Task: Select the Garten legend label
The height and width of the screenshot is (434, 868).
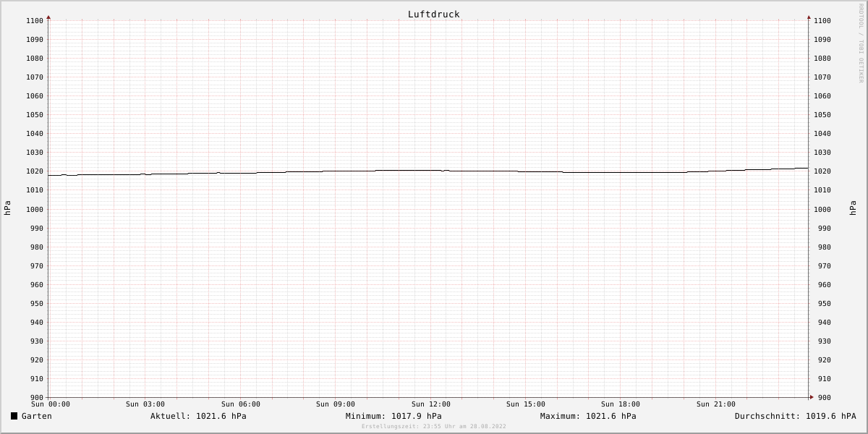Action: click(x=37, y=416)
